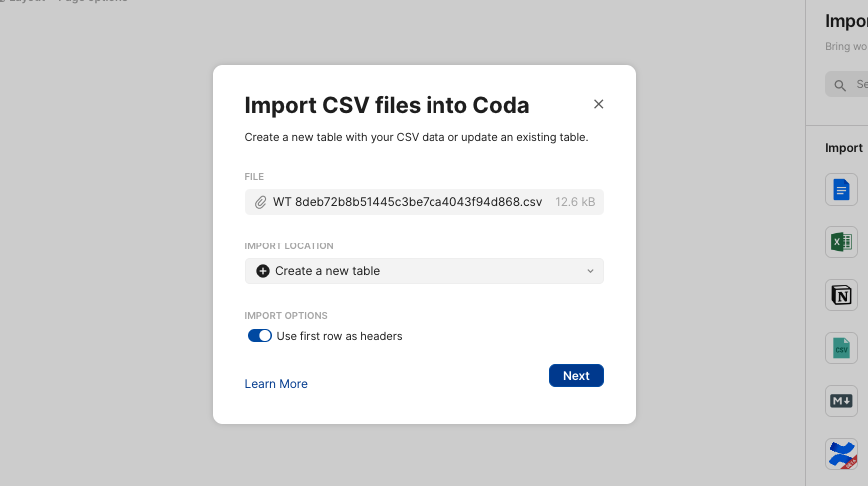Open the Learn More link

[276, 384]
